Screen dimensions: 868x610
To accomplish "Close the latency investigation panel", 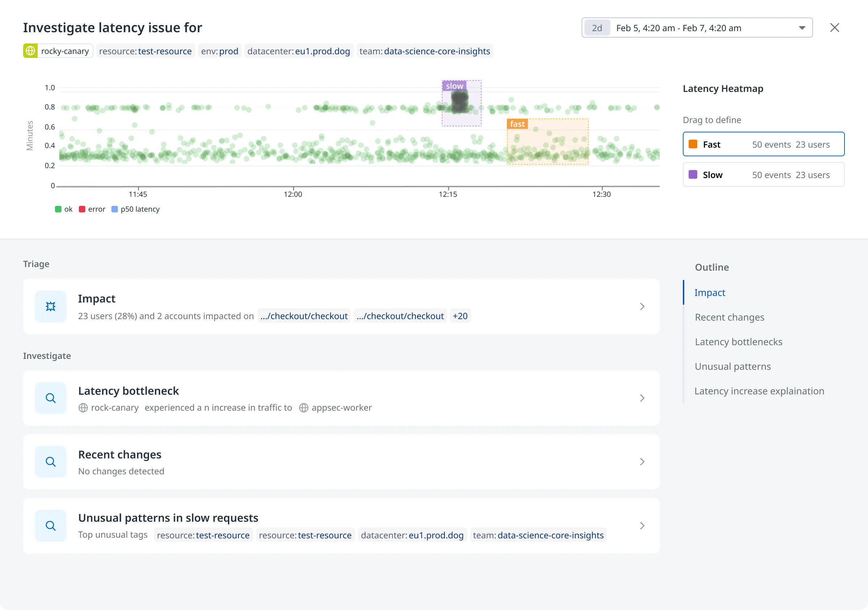I will click(834, 27).
